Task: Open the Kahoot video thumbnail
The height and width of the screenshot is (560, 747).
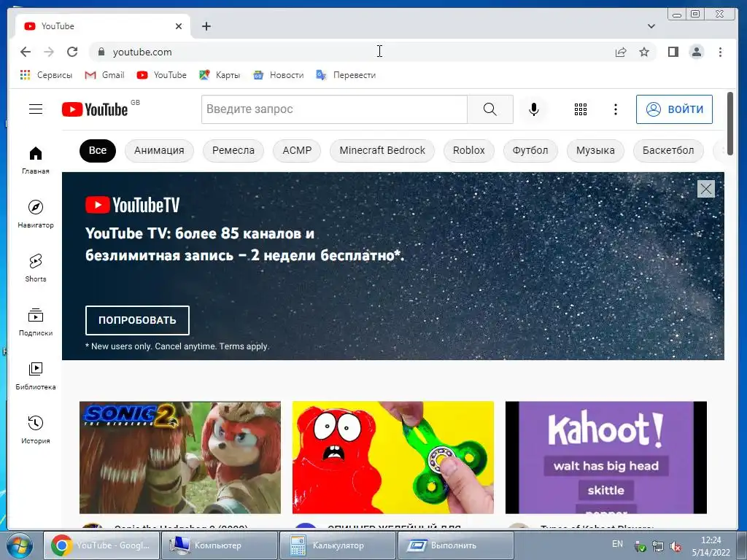Action: tap(606, 457)
